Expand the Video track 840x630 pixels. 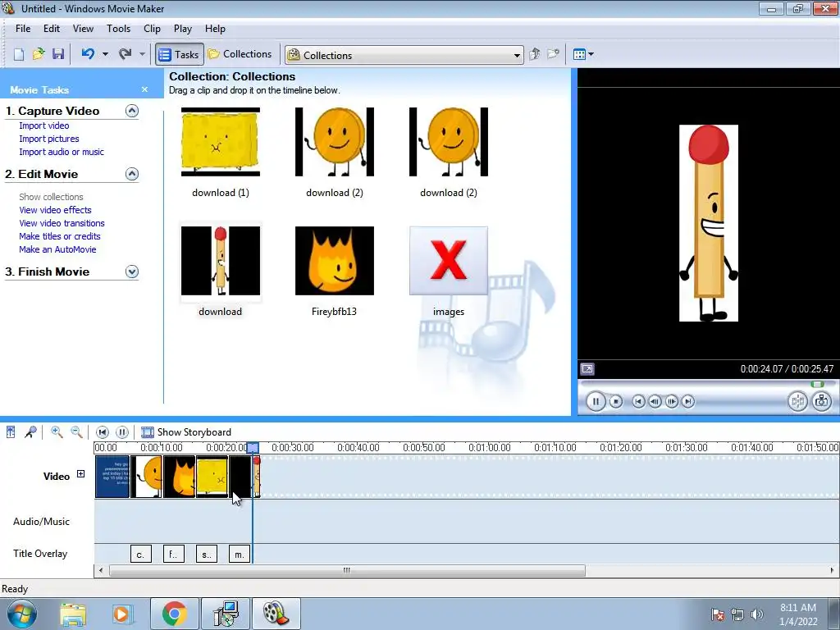(x=80, y=473)
